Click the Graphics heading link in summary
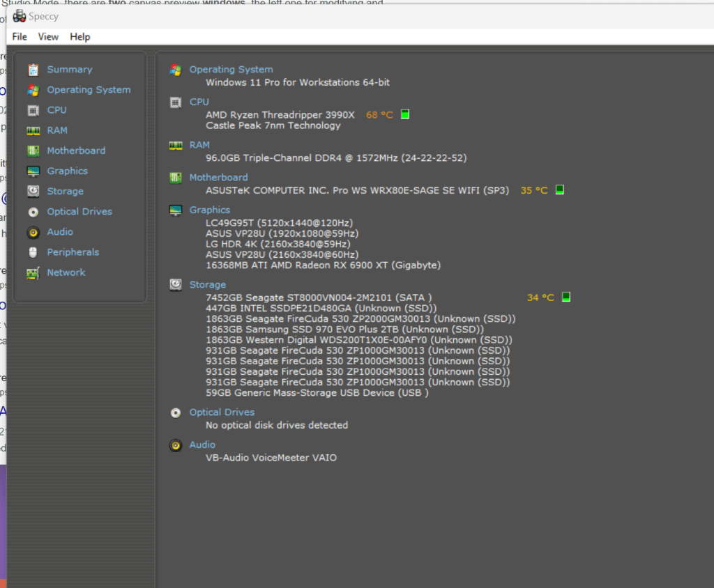Image resolution: width=714 pixels, height=588 pixels. (x=210, y=210)
